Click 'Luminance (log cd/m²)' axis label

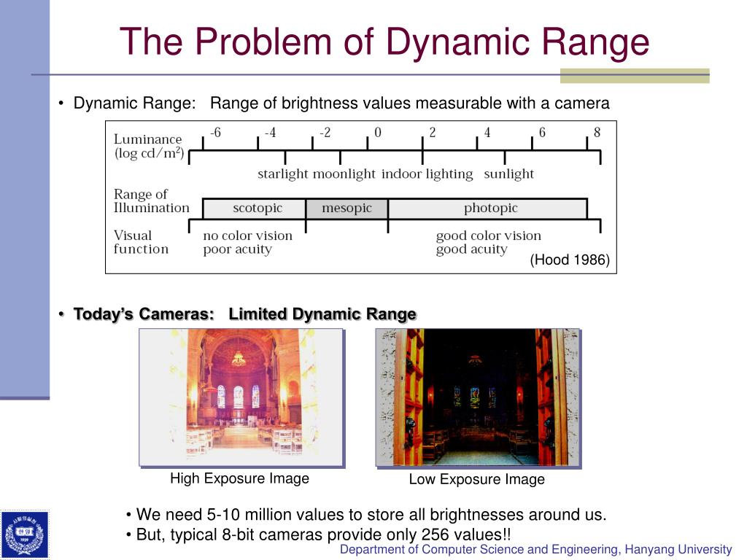coord(149,146)
